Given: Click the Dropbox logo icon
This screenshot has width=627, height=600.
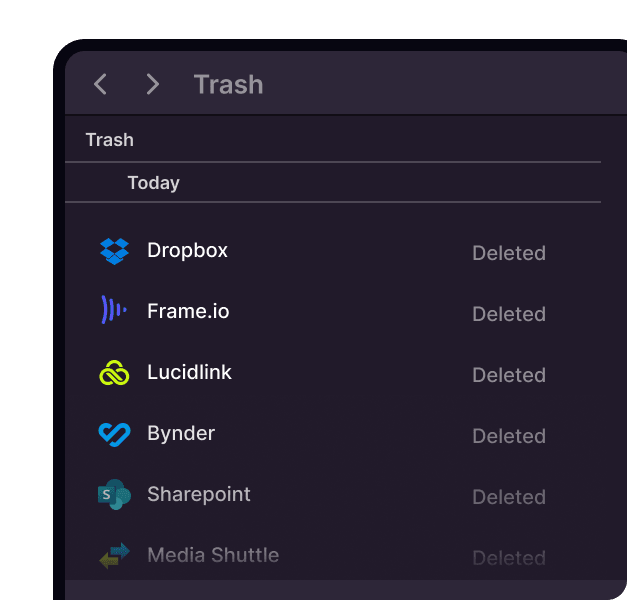Looking at the screenshot, I should [x=115, y=251].
